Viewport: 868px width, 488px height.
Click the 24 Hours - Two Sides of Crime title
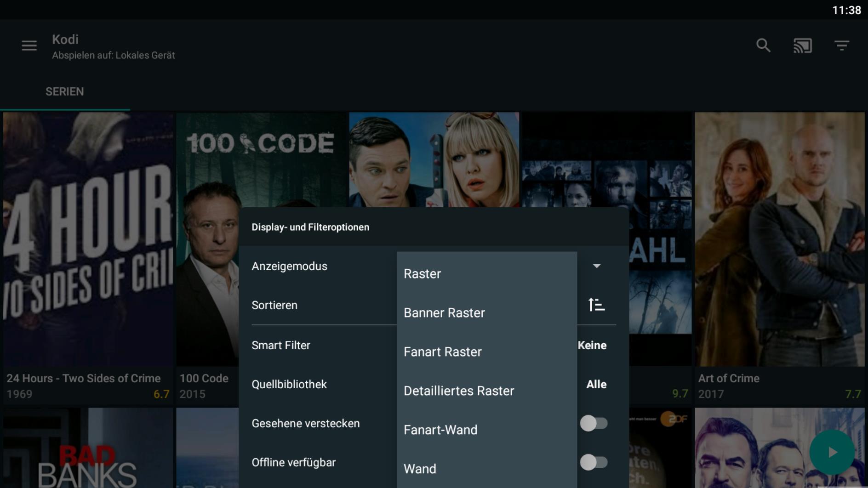84,378
